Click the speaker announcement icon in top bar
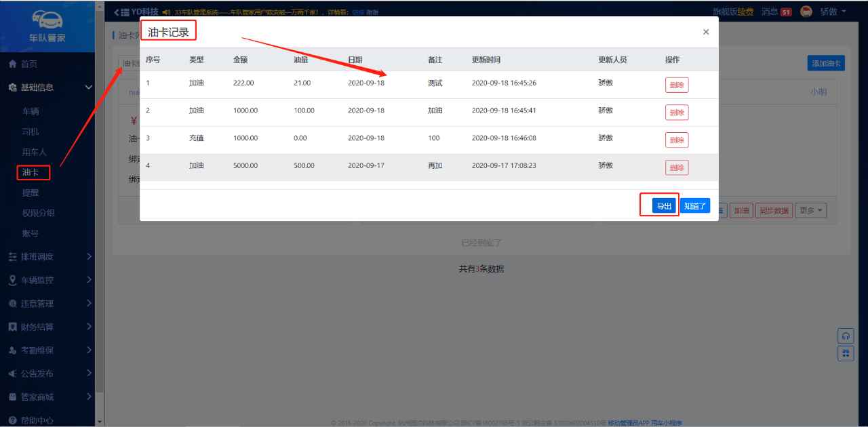This screenshot has width=868, height=427. 166,12
